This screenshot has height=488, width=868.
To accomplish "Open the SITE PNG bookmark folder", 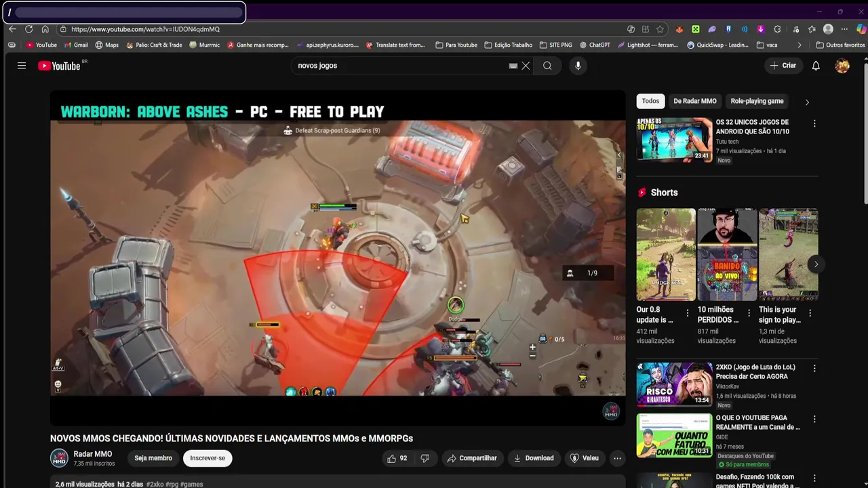I will 555,45.
